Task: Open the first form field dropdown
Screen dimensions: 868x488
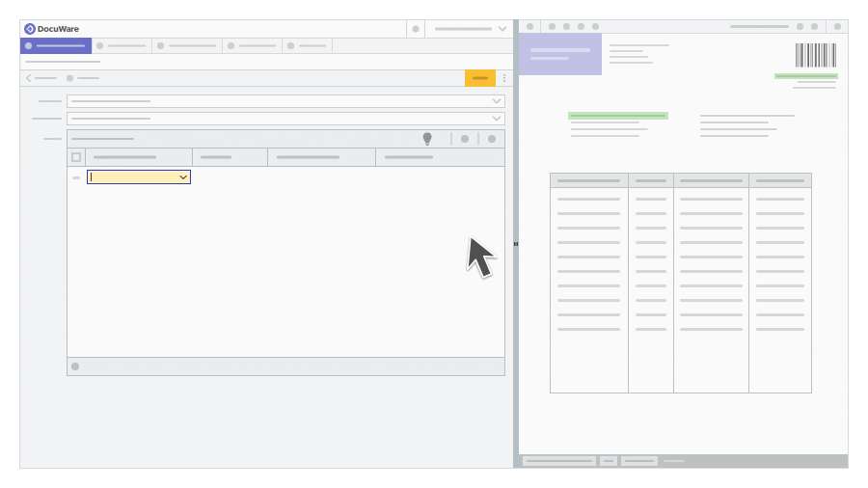Action: click(x=496, y=101)
